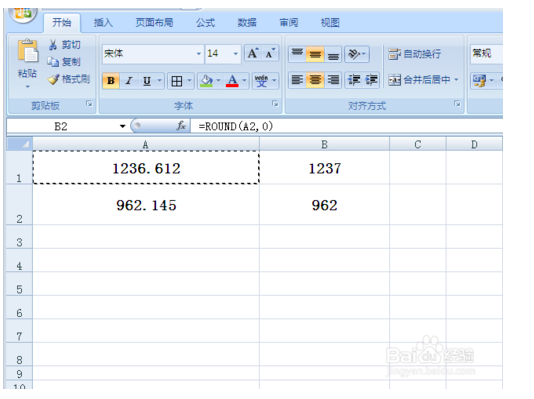
Task: Select column B header
Action: pyautogui.click(x=324, y=144)
